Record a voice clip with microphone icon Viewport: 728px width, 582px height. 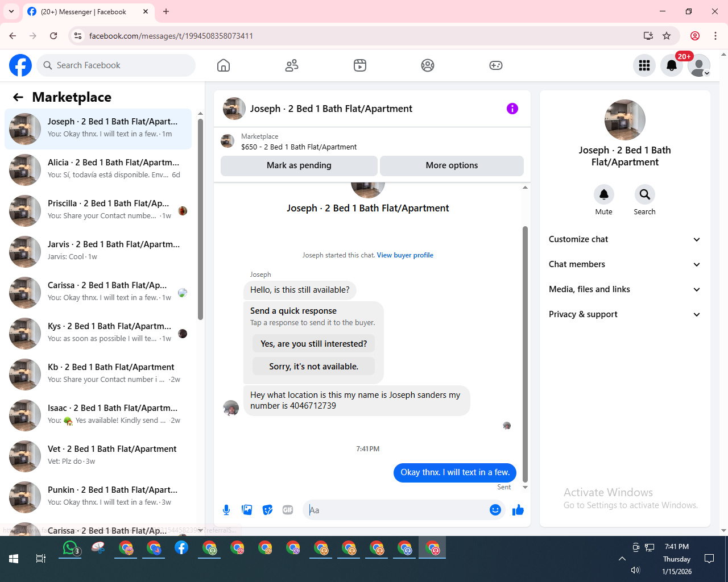226,510
